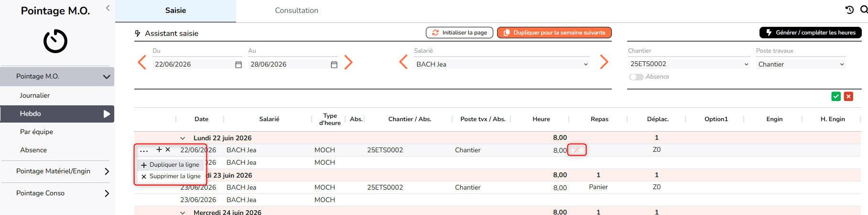
Task: Select the next salarié with the arrow
Action: [604, 62]
